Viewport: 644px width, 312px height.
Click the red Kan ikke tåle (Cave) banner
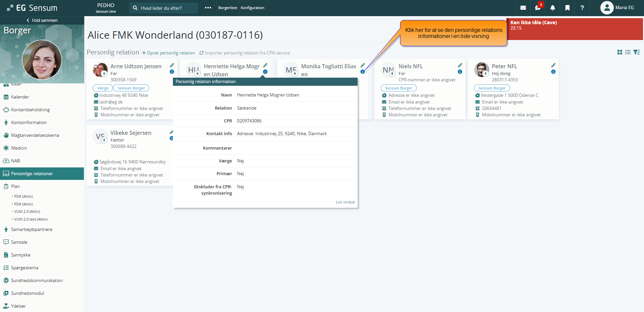point(574,29)
